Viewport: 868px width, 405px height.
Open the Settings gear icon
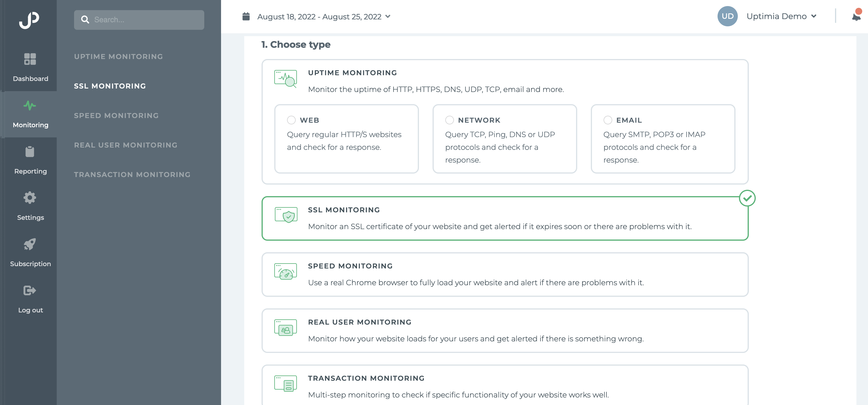pos(30,198)
